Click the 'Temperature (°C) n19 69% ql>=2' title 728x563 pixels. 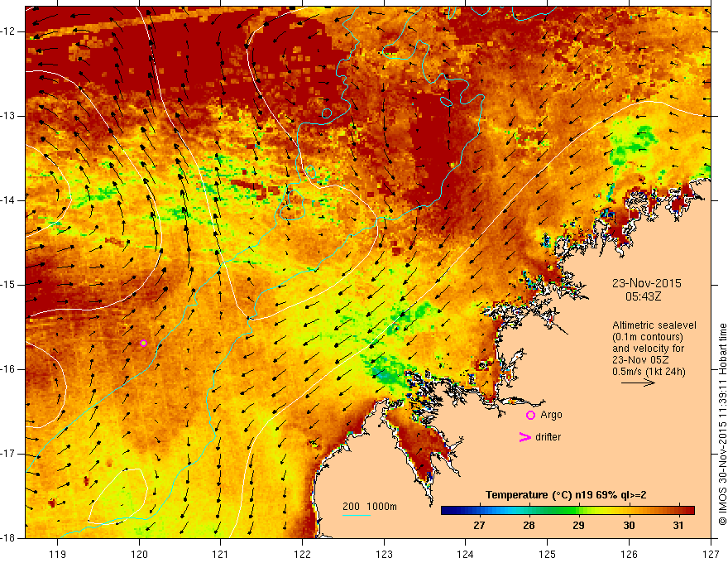coord(566,495)
